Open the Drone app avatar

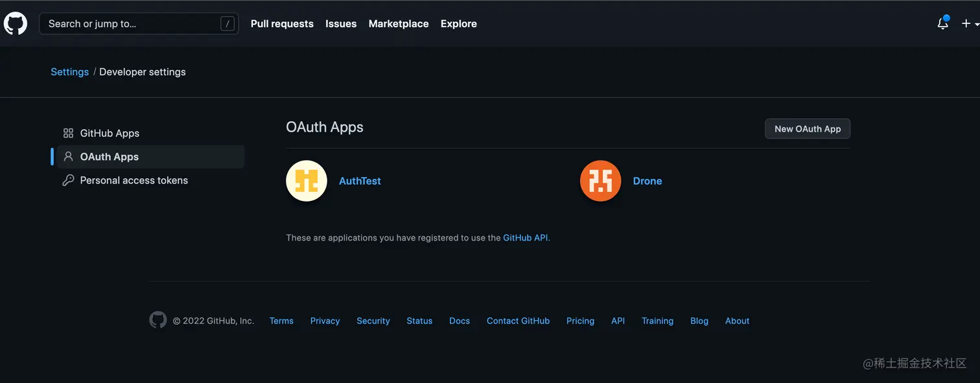pyautogui.click(x=600, y=181)
